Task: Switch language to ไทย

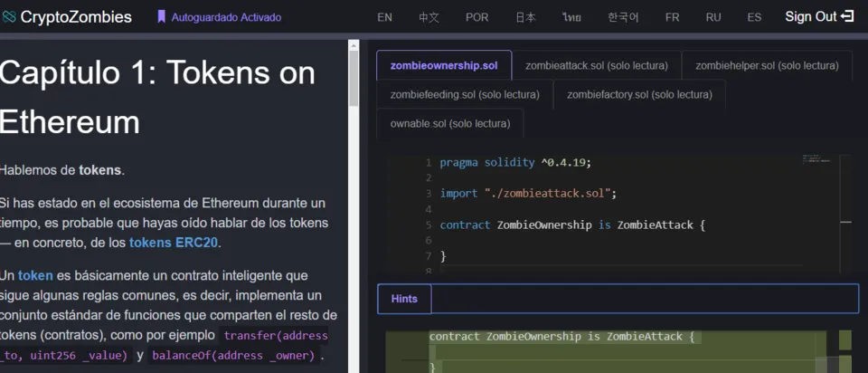Action: (x=571, y=17)
